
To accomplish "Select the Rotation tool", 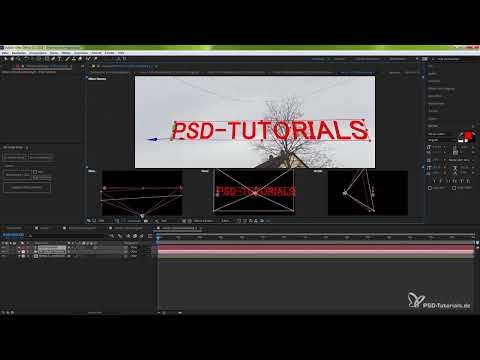I will [26, 59].
